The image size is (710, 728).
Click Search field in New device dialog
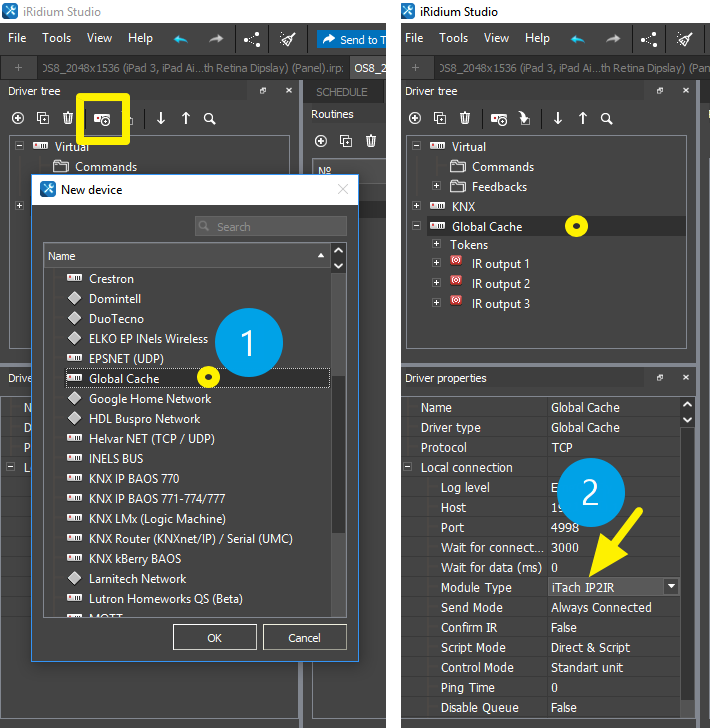point(271,227)
